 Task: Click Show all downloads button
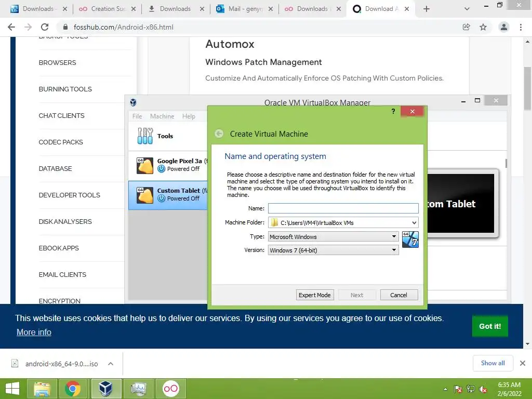coord(493,363)
